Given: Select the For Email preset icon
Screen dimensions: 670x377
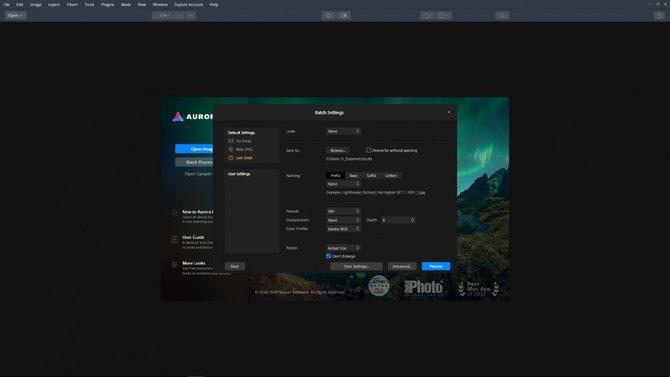Looking at the screenshot, I should pos(231,141).
